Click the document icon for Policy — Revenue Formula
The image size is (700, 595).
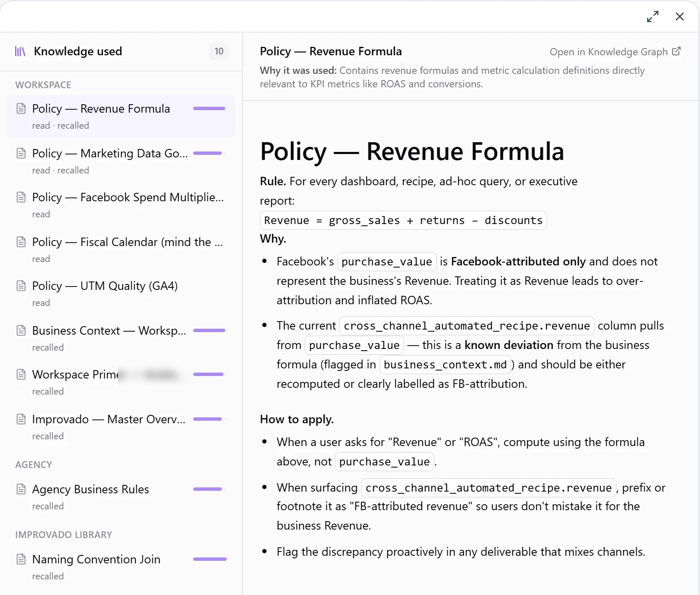click(x=21, y=109)
